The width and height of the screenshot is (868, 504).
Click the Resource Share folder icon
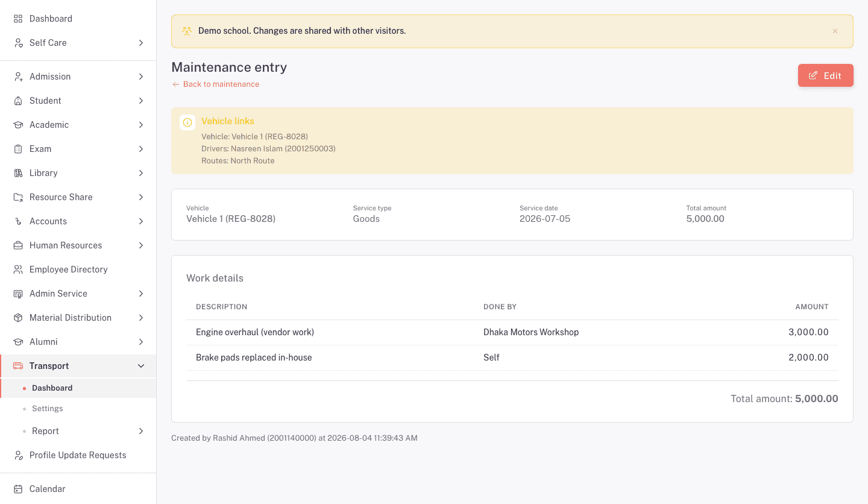[x=18, y=197]
